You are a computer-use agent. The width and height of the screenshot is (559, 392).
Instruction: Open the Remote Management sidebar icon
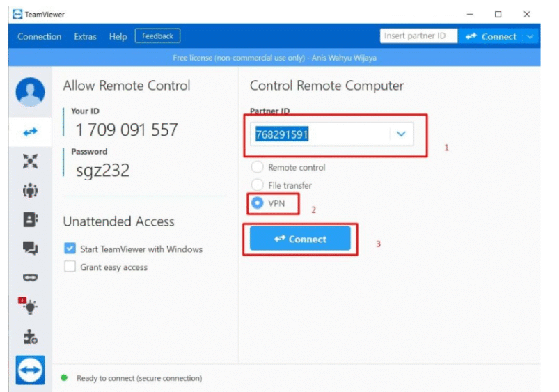31,162
